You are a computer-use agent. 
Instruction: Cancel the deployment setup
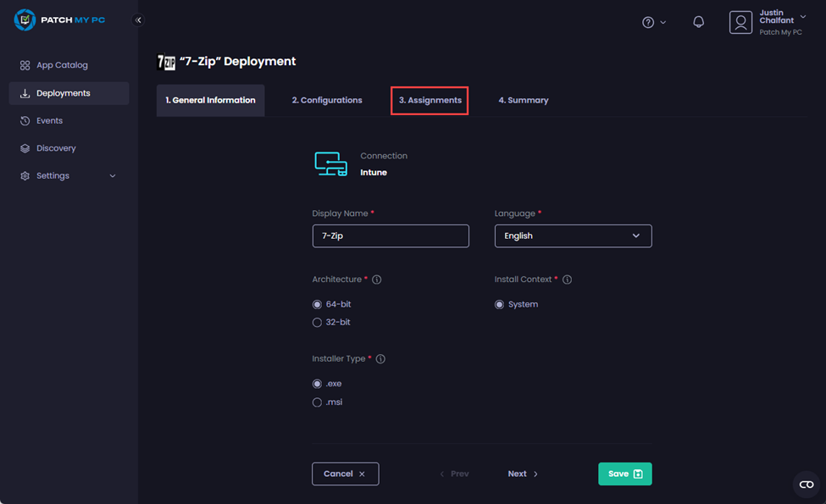click(x=345, y=474)
